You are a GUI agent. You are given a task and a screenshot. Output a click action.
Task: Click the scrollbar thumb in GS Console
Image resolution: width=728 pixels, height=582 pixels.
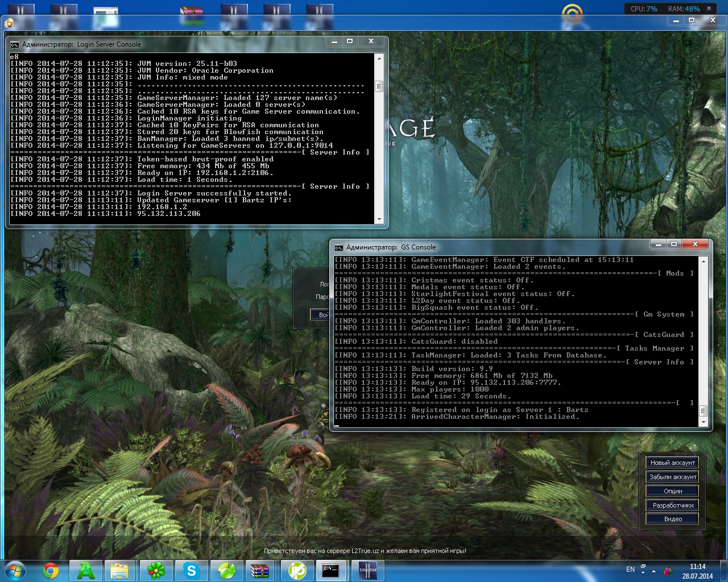704,411
